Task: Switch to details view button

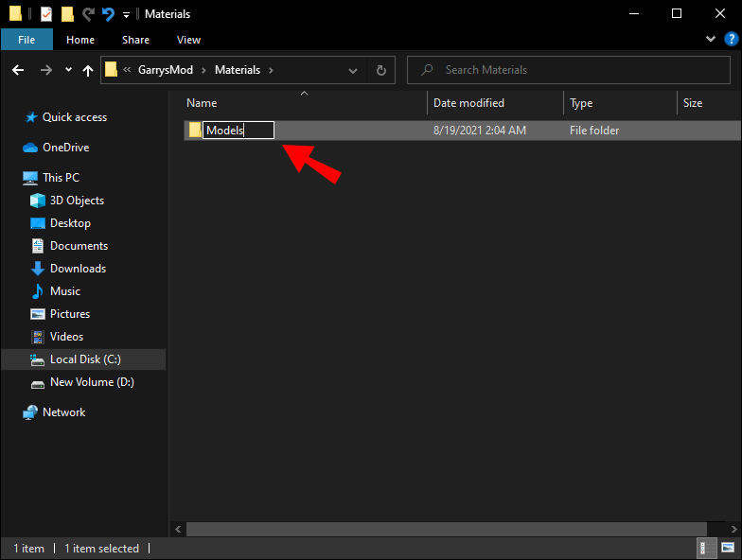Action: [x=706, y=549]
